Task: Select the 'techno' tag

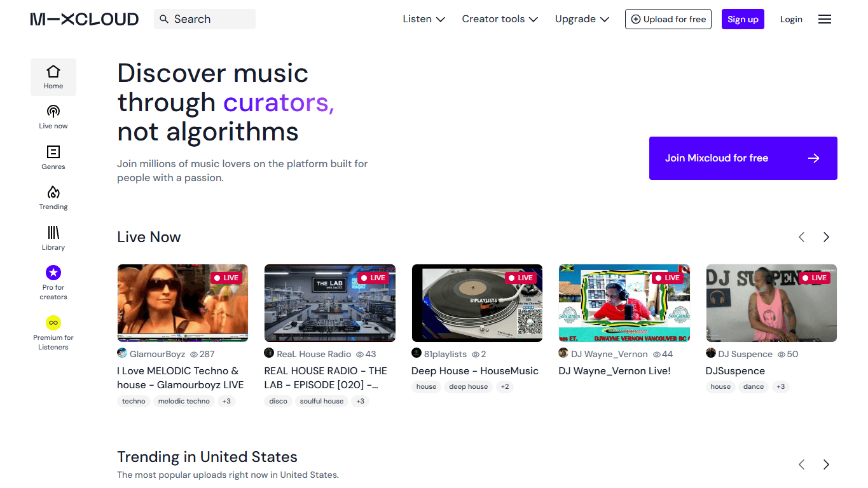Action: point(134,401)
